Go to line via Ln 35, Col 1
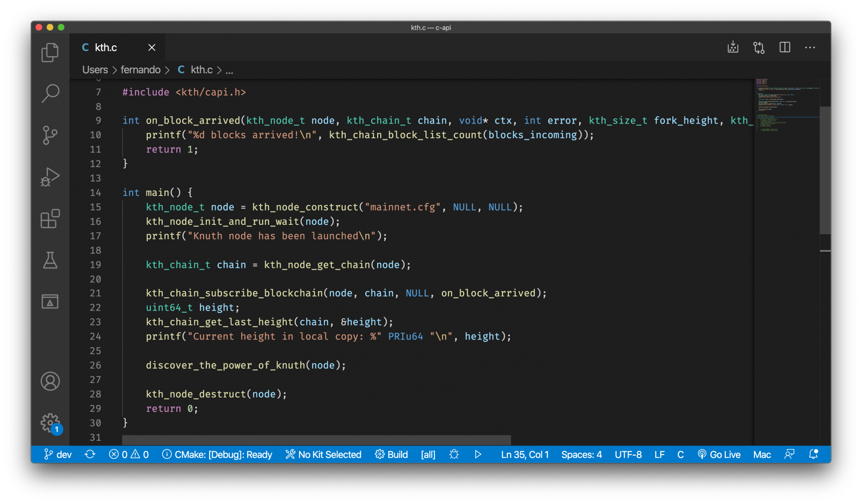 tap(525, 454)
